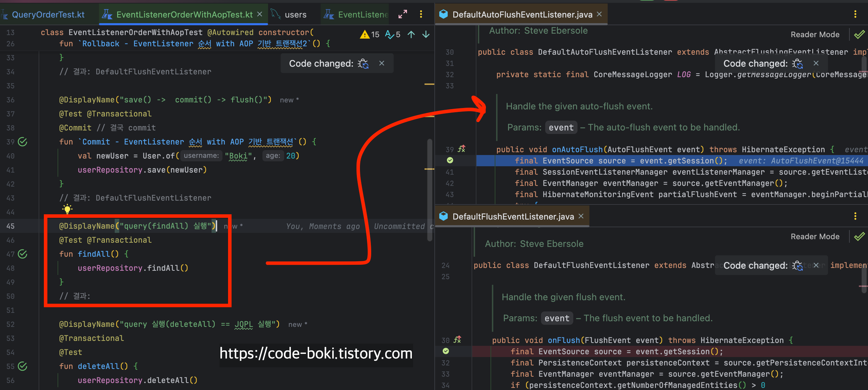Open left editor tab options menu
Viewport: 868px width, 390px height.
tap(421, 14)
